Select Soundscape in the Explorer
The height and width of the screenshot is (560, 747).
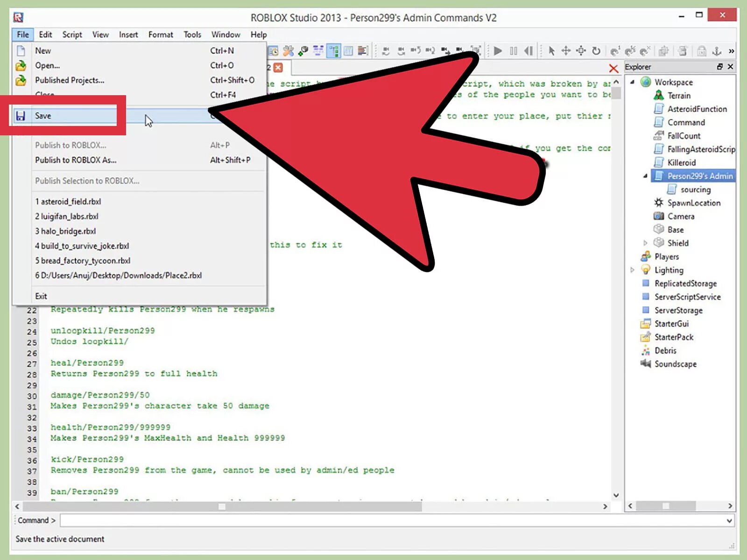675,364
